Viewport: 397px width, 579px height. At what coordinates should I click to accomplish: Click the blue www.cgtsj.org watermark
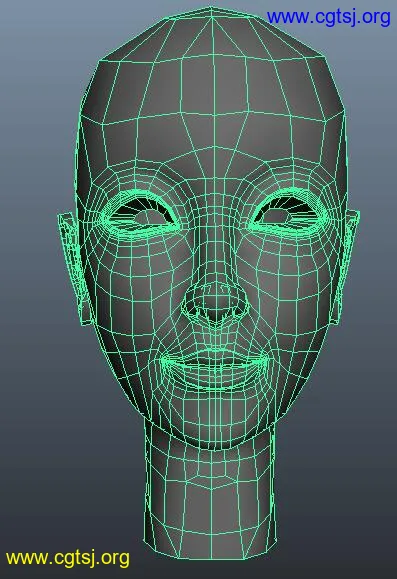coord(328,17)
